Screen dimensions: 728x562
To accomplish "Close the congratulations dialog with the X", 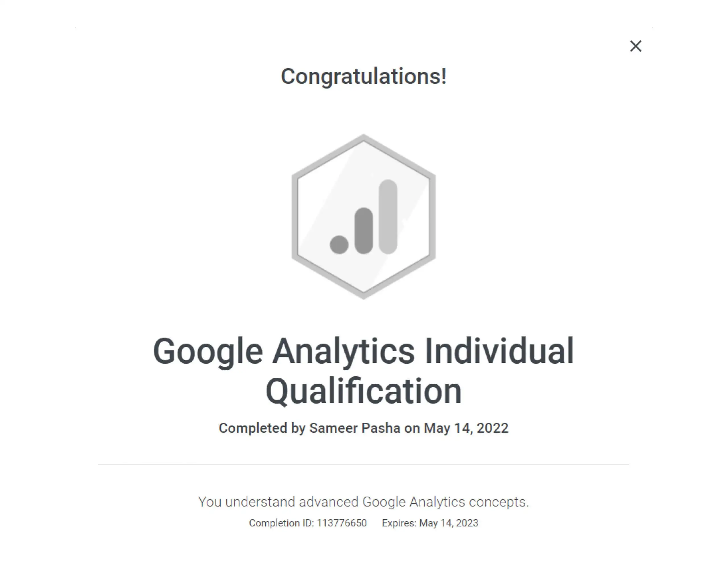I will (635, 46).
